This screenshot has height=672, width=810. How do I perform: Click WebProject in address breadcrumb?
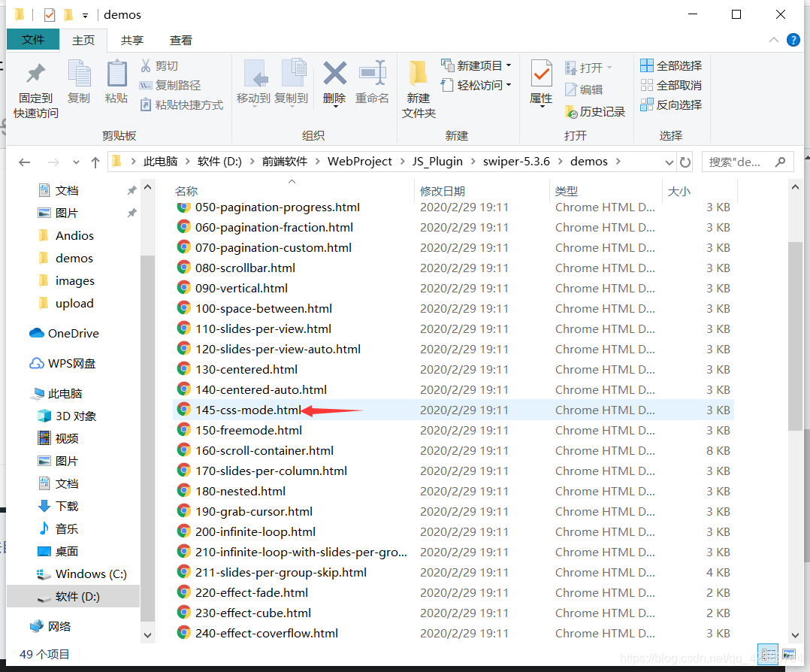(359, 162)
